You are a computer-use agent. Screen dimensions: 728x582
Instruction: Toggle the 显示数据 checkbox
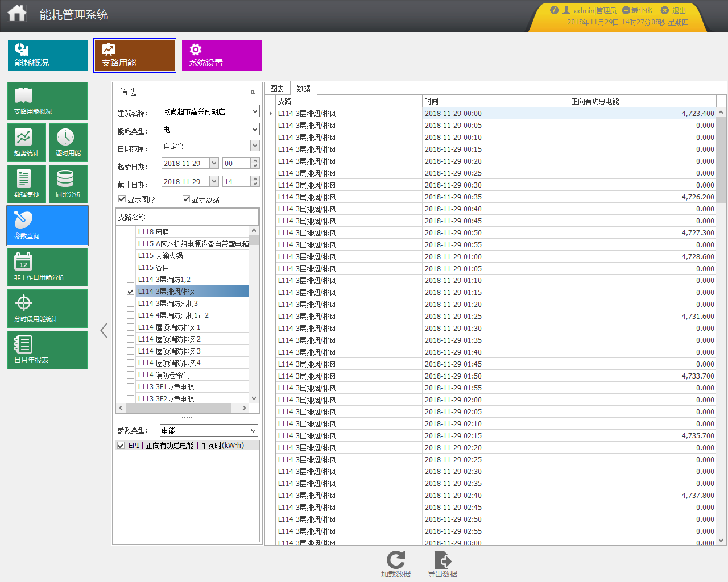click(x=186, y=199)
